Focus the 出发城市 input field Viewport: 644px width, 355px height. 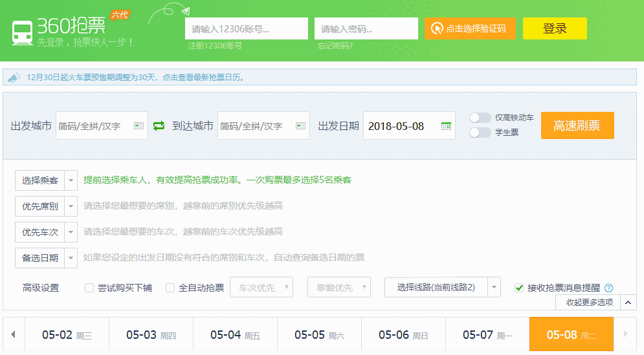(102, 125)
